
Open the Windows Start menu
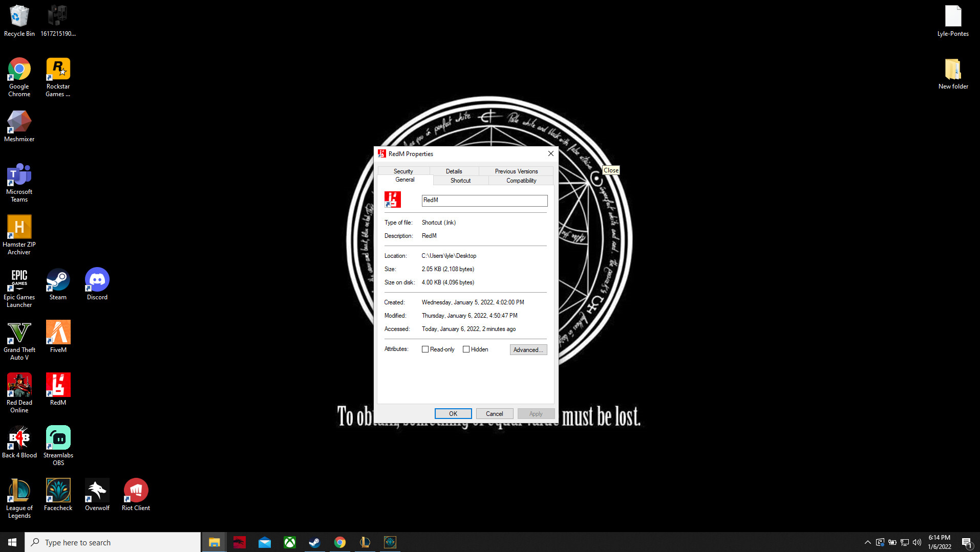point(12,542)
